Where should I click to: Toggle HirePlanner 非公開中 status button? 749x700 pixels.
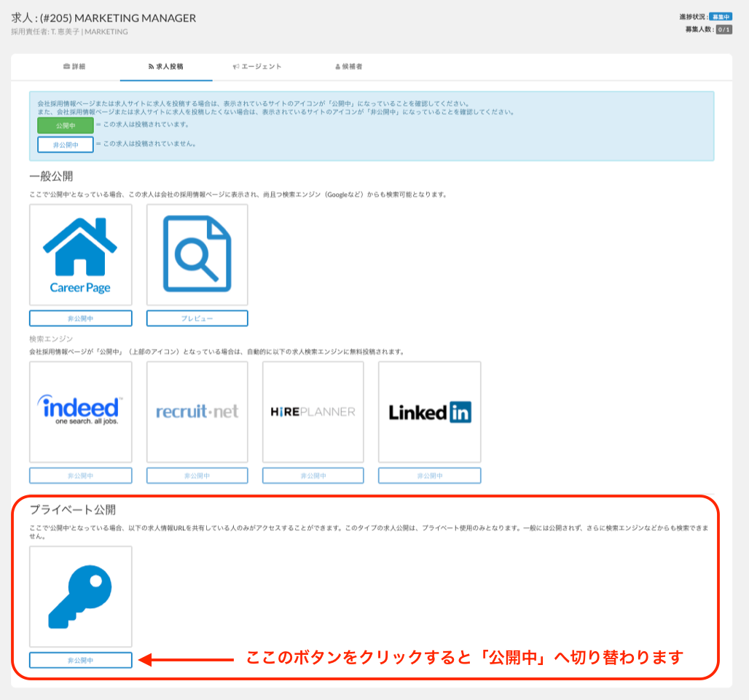tap(313, 476)
